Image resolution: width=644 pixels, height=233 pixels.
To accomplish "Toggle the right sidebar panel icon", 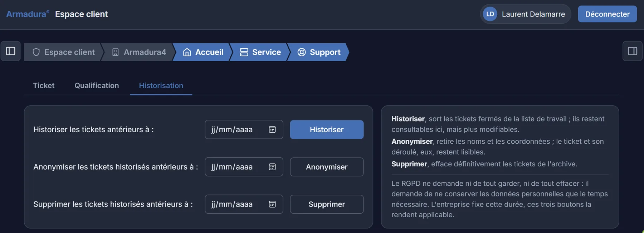I will click(x=633, y=51).
